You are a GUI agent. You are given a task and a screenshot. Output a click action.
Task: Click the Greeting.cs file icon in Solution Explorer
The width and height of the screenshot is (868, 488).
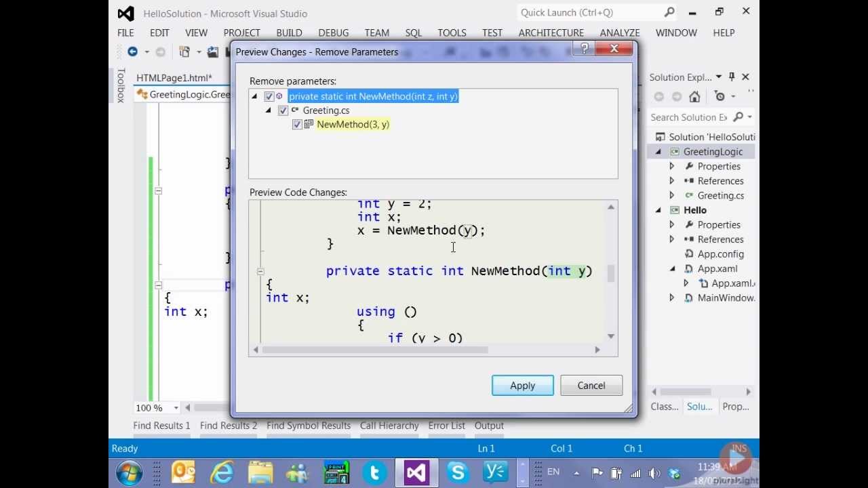coord(689,195)
